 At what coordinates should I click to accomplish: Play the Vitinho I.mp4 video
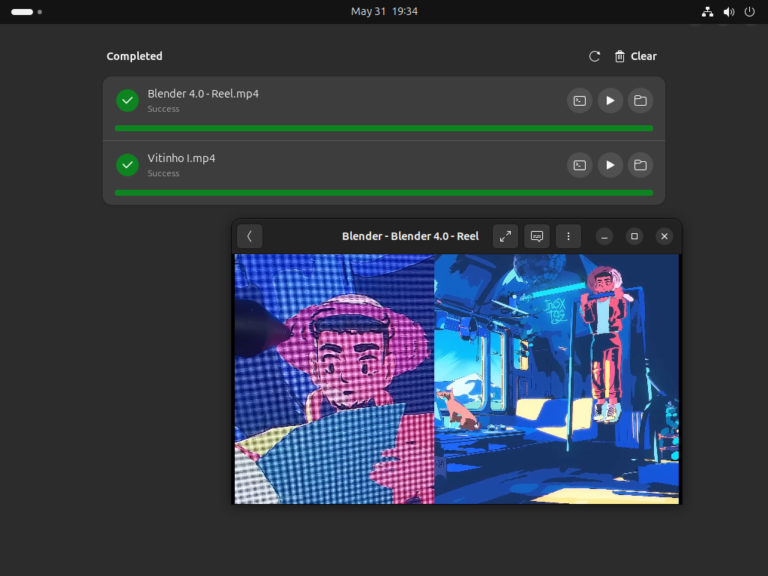click(x=610, y=165)
